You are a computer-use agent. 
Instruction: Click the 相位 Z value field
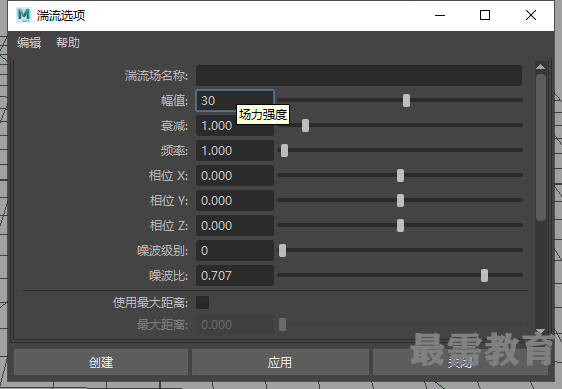(235, 226)
